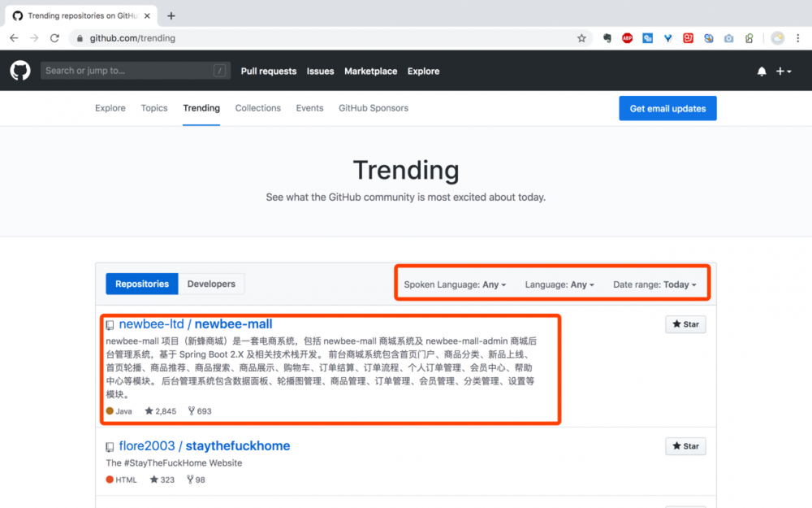
Task: Click the Evernote extension icon
Action: [607, 37]
